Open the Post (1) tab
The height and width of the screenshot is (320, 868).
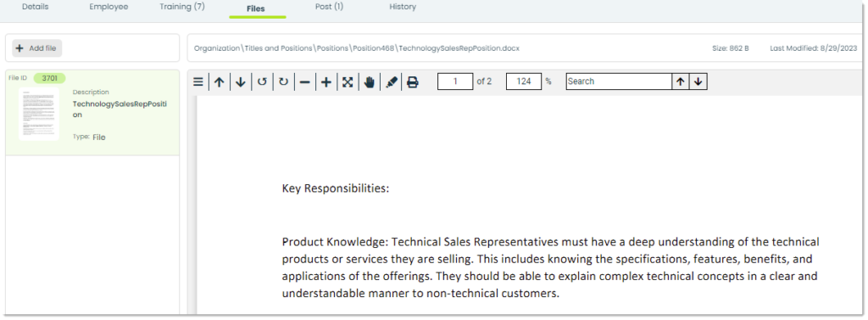pos(329,7)
